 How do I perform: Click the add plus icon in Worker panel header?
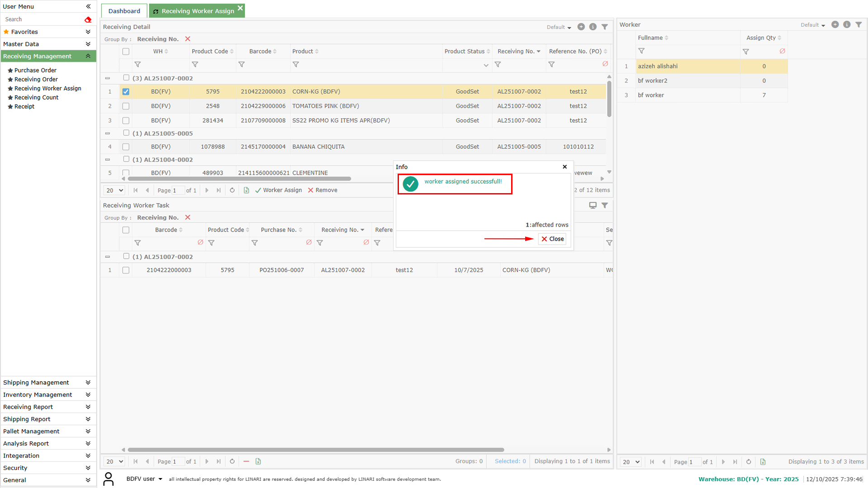[x=835, y=24]
